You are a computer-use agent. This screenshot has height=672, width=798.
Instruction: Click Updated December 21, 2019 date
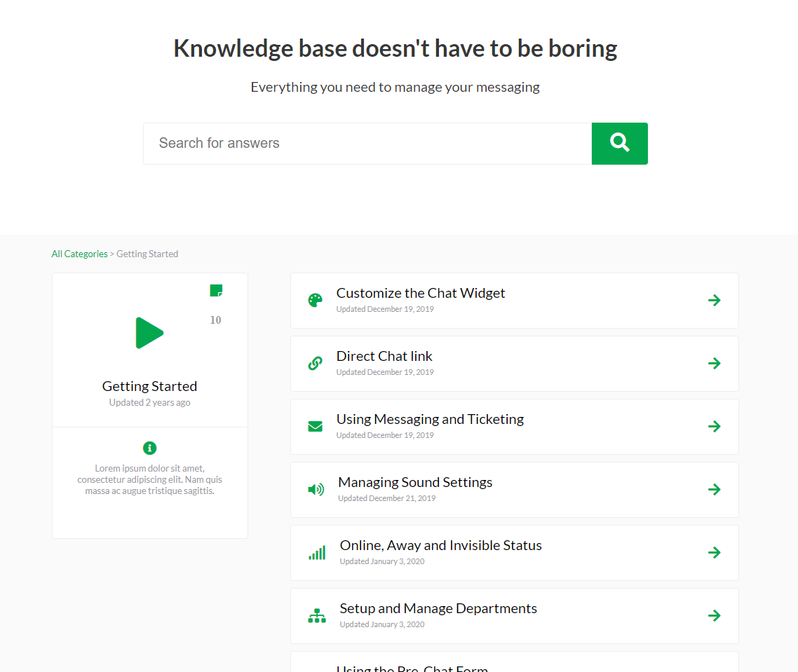pyautogui.click(x=387, y=498)
